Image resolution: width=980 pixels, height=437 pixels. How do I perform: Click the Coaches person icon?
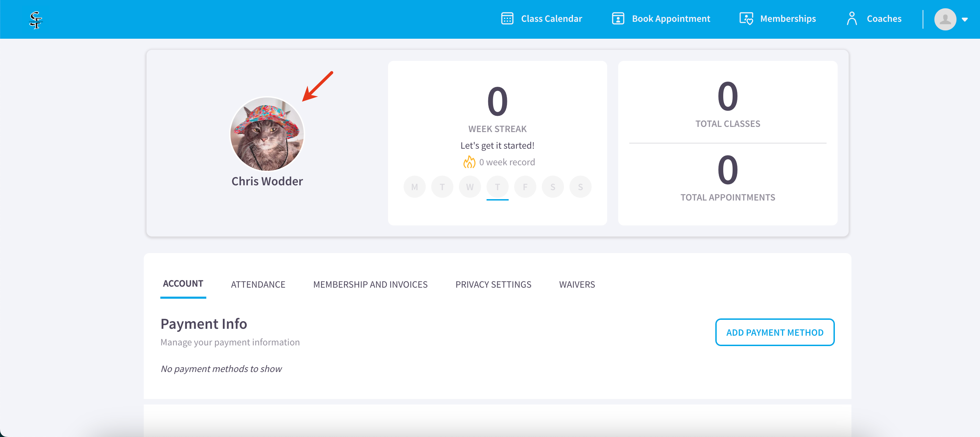point(852,19)
